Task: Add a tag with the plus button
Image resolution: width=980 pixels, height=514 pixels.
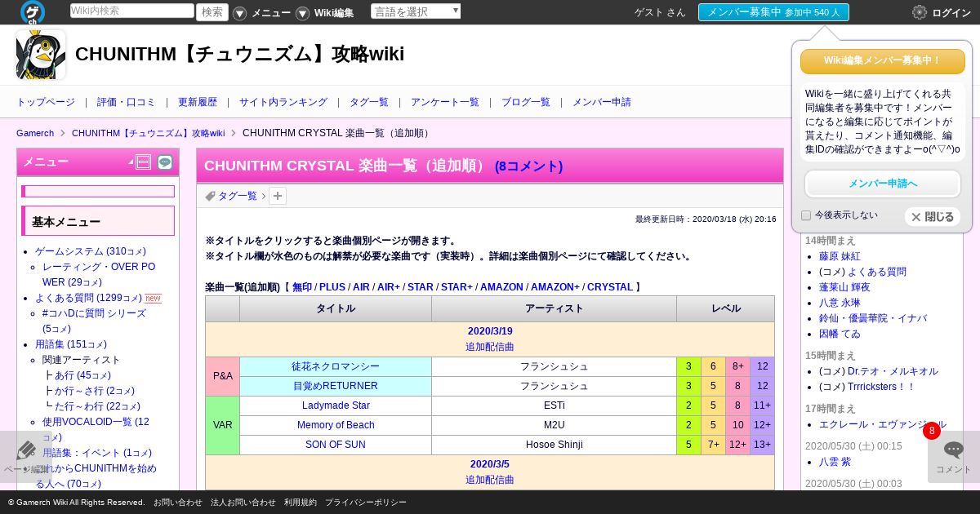Action: (278, 196)
